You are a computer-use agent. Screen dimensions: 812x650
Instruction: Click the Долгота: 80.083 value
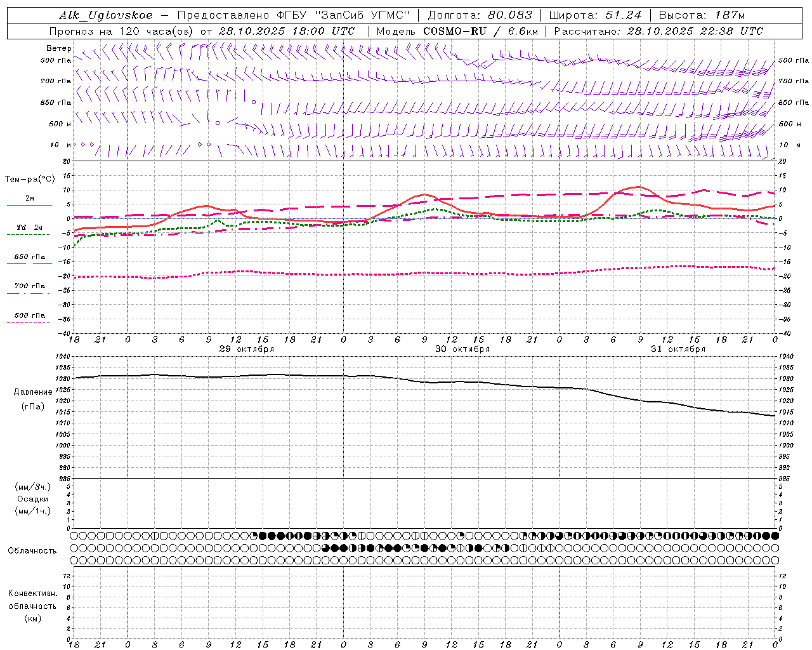click(x=480, y=15)
